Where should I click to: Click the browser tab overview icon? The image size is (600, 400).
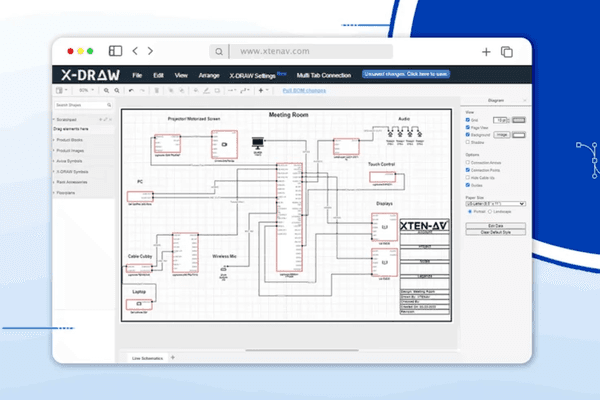[x=507, y=52]
